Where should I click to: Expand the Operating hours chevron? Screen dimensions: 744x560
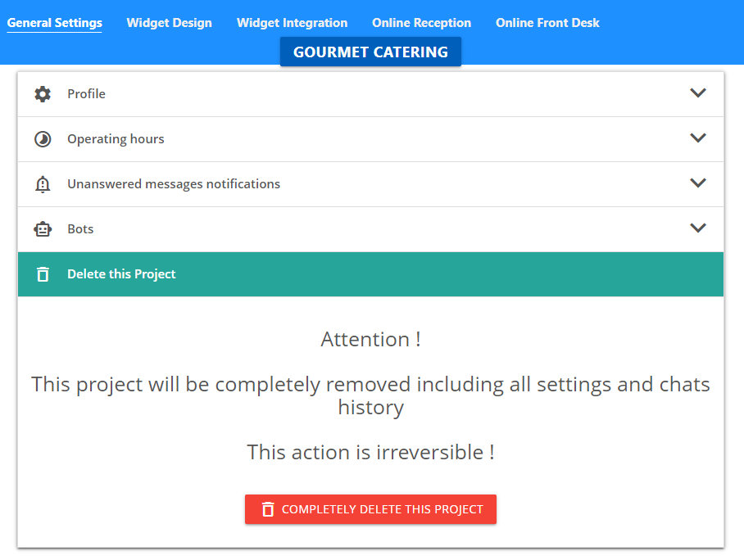pyautogui.click(x=697, y=138)
